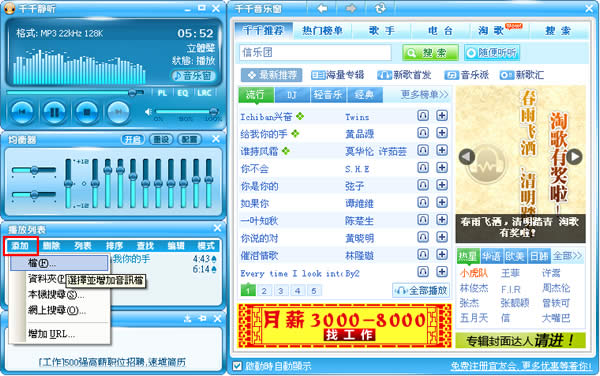Switch to the 热门榜单 tab
The image size is (600, 376).
[323, 31]
